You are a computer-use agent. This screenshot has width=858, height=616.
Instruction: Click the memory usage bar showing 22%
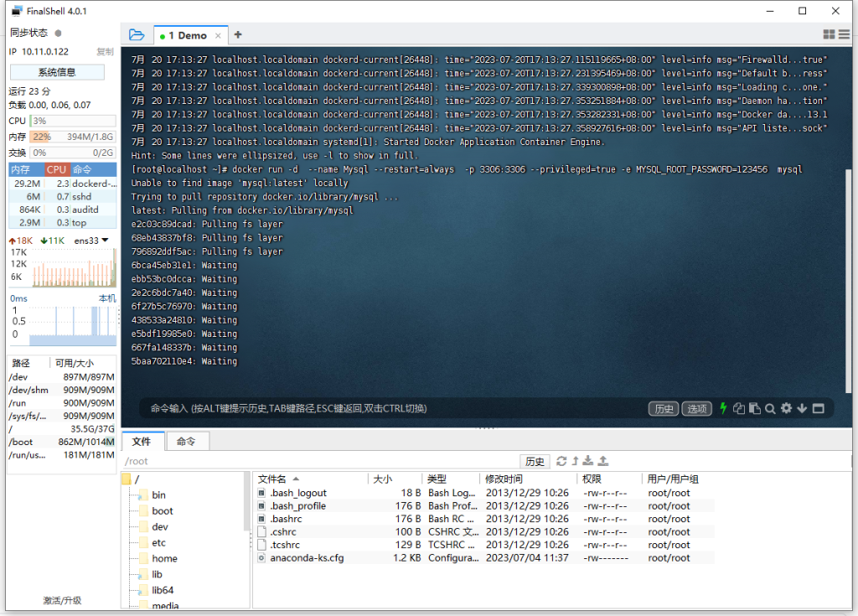[73, 137]
